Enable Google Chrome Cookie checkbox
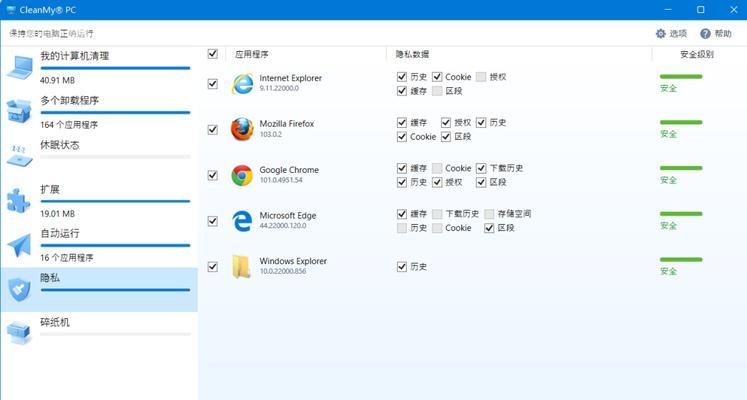This screenshot has width=747, height=400. pyautogui.click(x=437, y=168)
